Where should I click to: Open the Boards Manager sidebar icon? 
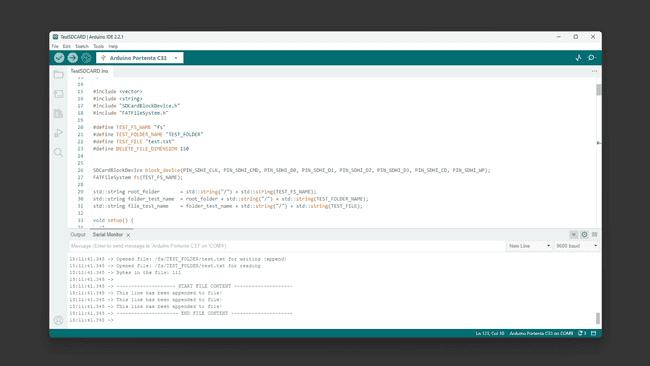click(58, 94)
